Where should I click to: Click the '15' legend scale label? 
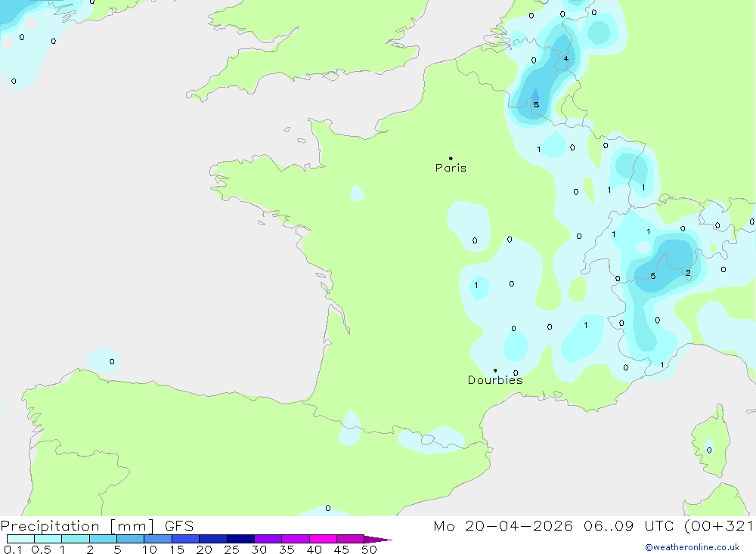(x=177, y=549)
